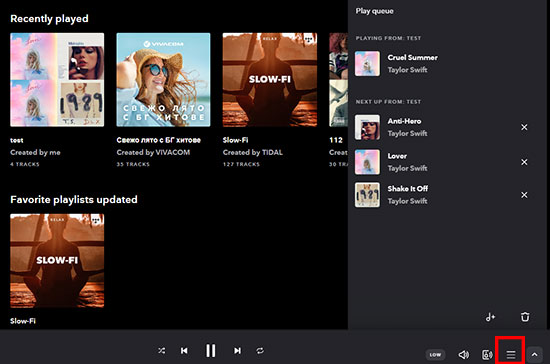Clear the play queue trash icon
This screenshot has width=550, height=364.
[x=525, y=317]
